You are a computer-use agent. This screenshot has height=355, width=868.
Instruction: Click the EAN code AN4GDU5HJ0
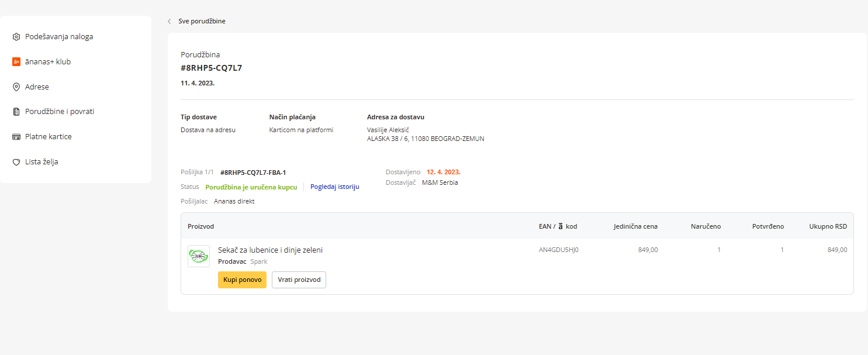pyautogui.click(x=558, y=250)
